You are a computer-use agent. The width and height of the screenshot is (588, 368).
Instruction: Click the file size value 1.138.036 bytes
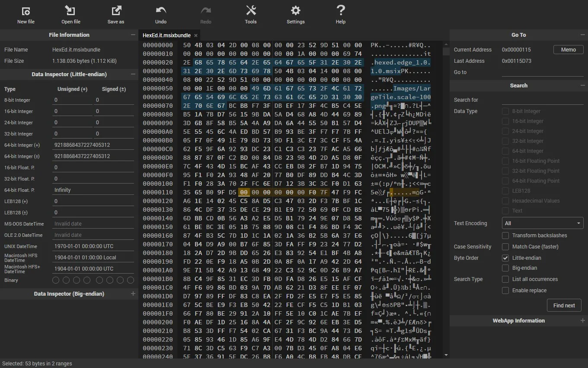[x=84, y=61]
